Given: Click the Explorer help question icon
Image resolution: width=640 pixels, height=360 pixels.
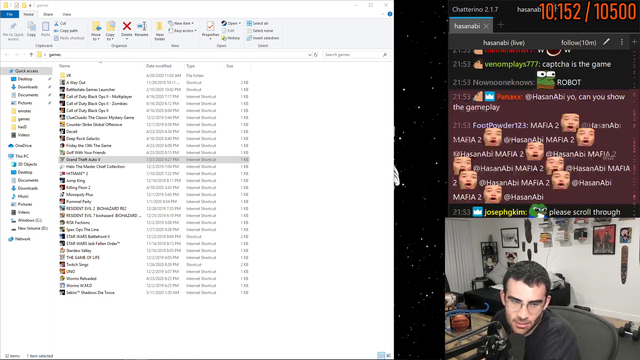Looking at the screenshot, I should [x=390, y=14].
